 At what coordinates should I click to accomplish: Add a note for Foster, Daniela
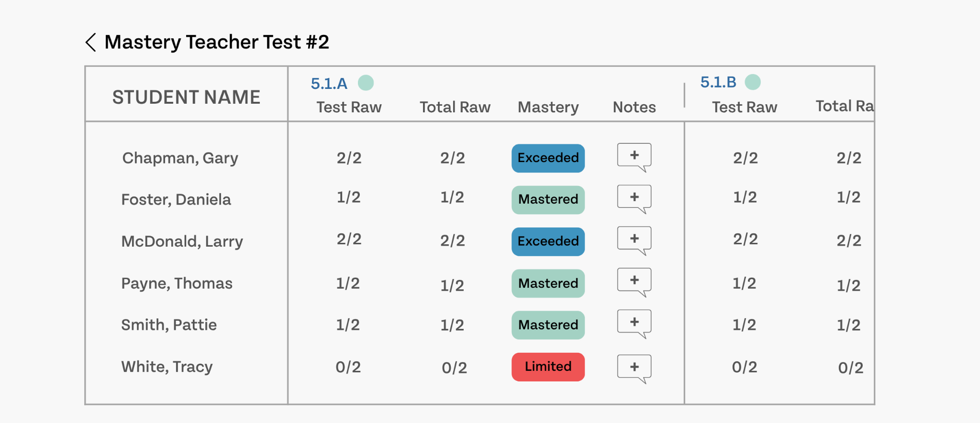(x=634, y=198)
